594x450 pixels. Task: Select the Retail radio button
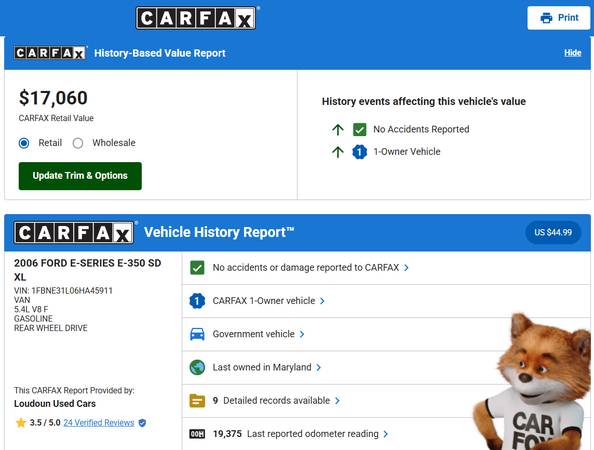pos(24,143)
